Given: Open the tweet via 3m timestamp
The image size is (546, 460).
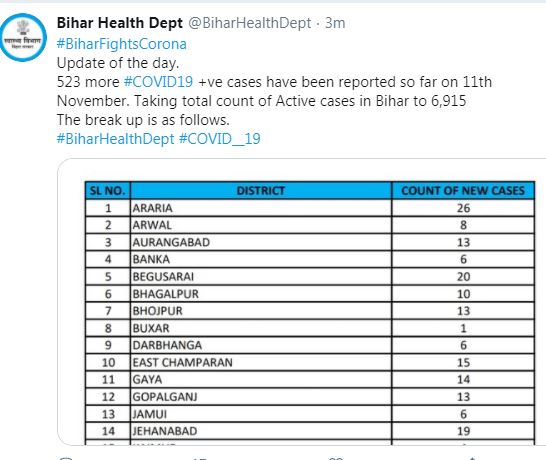Looking at the screenshot, I should pos(335,23).
